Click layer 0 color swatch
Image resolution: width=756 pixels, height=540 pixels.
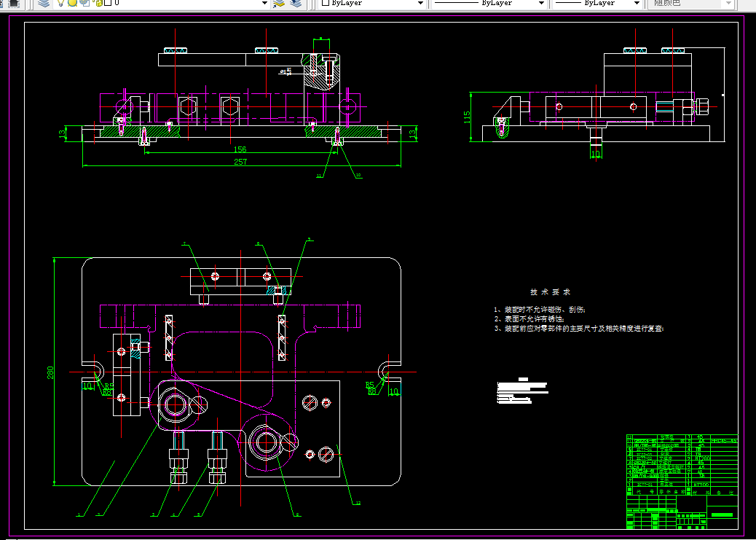point(108,3)
